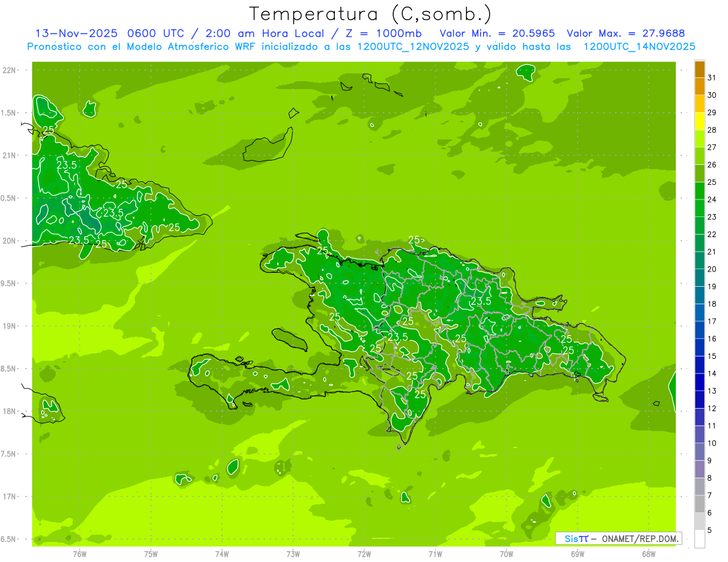Screen dimensions: 728x562
Task: Click the dark orange swatch above 31
Action: [699, 69]
